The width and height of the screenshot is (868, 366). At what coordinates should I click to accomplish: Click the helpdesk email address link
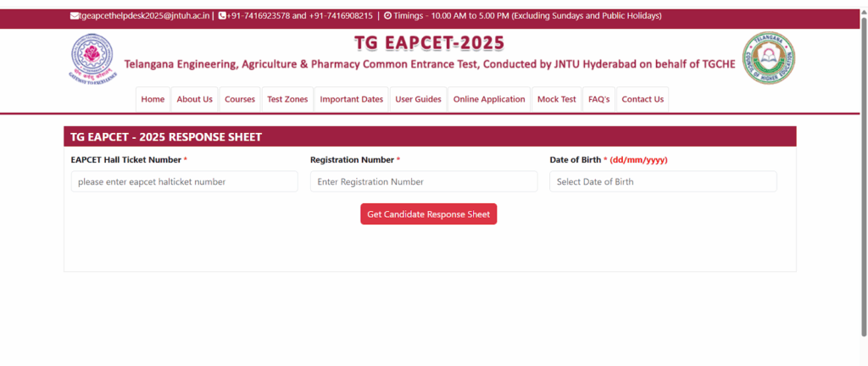point(144,16)
